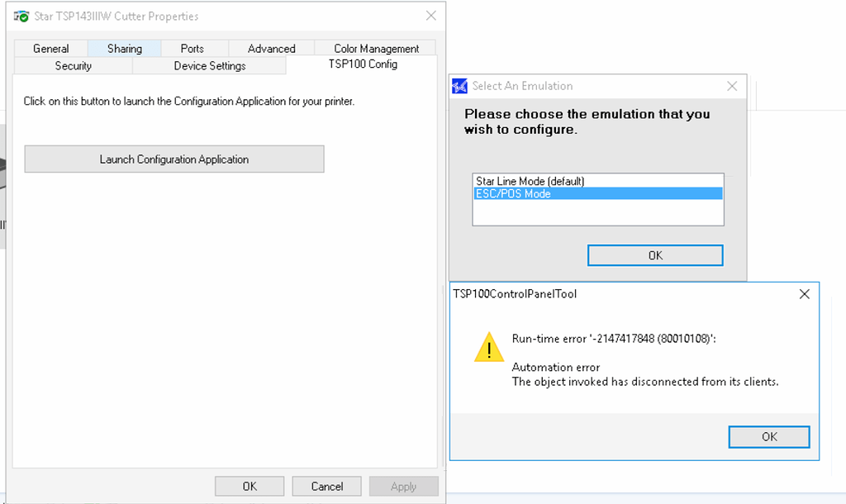
Task: Return to the Sharing tab
Action: [x=124, y=48]
